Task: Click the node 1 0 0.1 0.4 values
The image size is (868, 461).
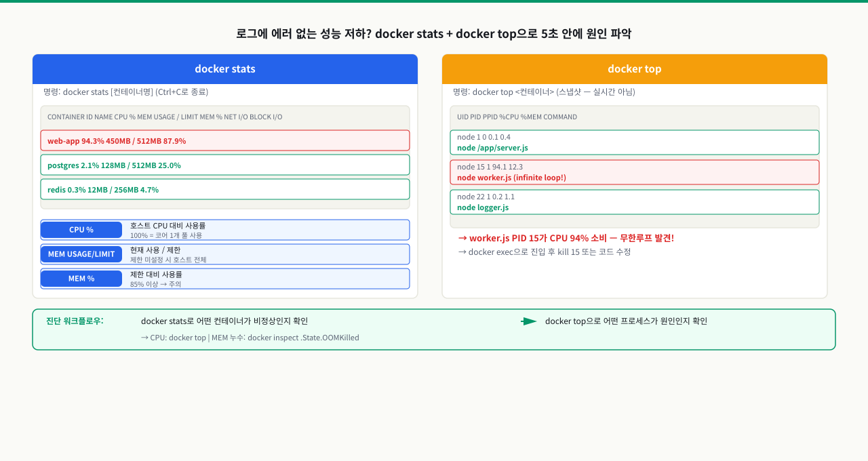Action: click(x=484, y=137)
